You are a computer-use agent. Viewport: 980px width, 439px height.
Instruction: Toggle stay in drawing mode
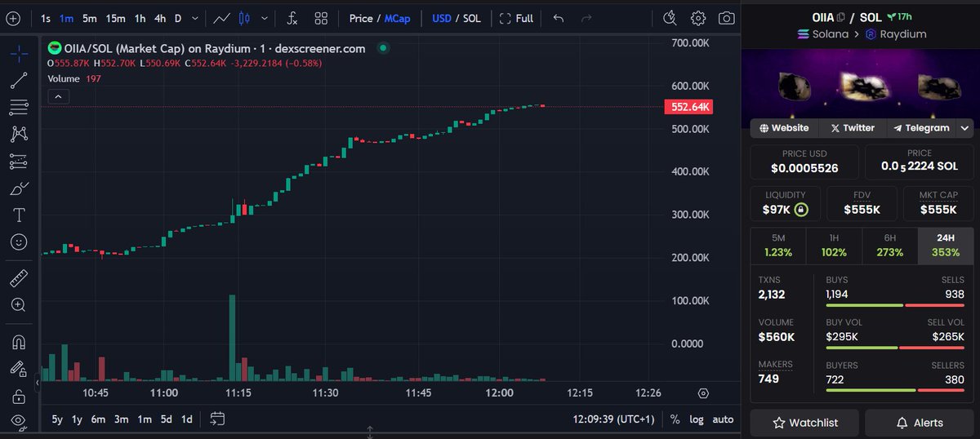19,369
